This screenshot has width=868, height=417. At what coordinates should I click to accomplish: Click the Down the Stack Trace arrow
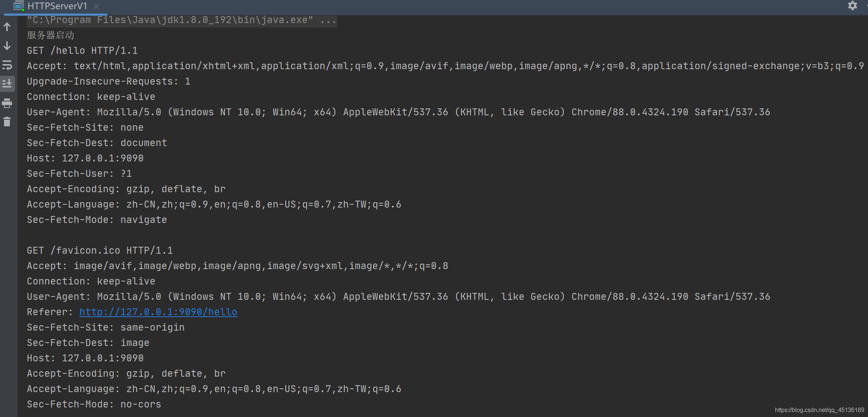[x=7, y=46]
